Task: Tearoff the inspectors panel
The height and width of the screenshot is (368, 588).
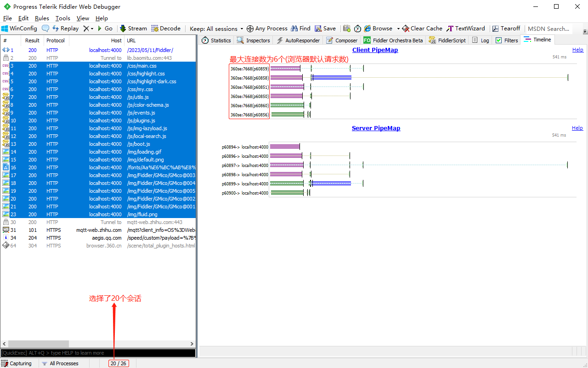Action: [x=506, y=29]
